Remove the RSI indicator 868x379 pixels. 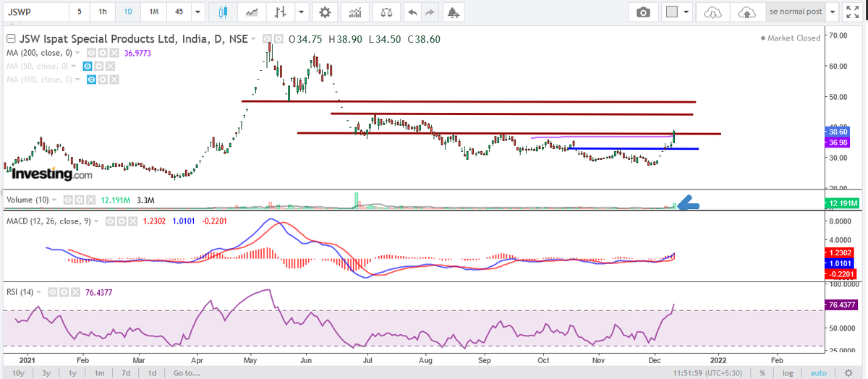click(75, 292)
